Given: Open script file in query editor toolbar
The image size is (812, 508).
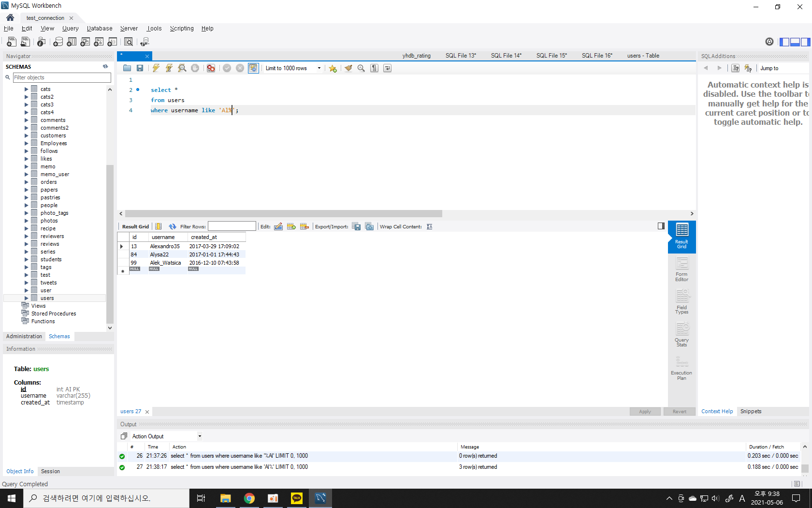Looking at the screenshot, I should 127,68.
